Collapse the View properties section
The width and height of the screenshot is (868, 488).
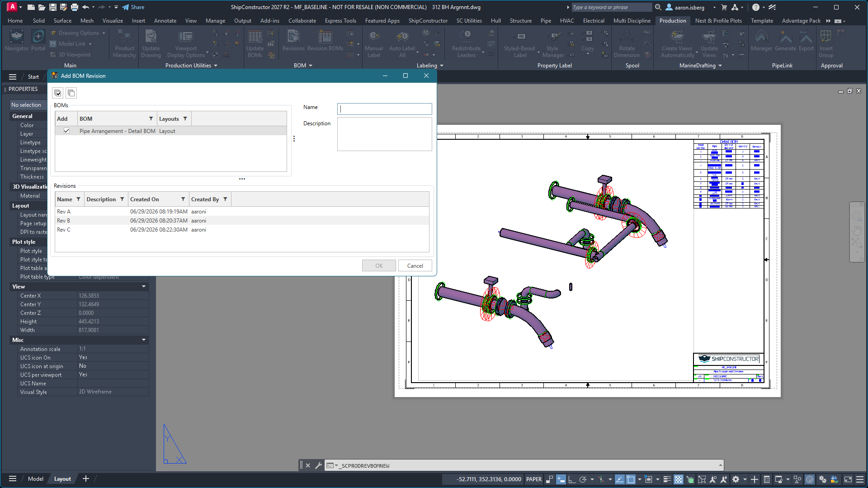click(144, 287)
